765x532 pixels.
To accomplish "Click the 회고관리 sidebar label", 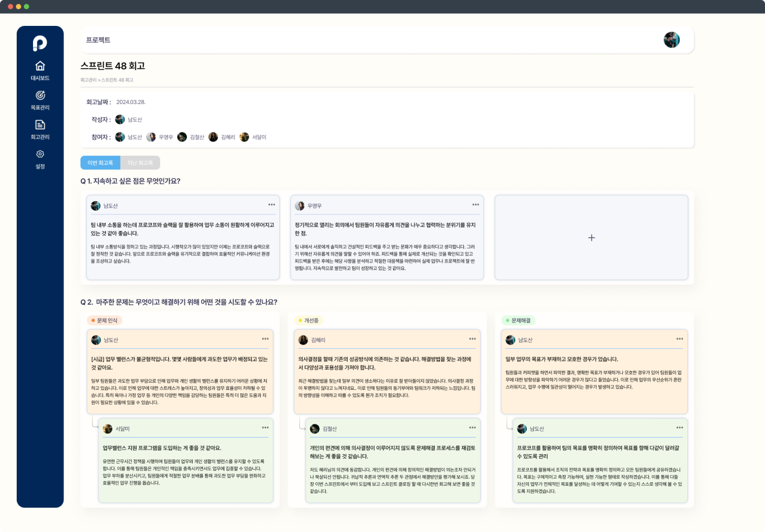I will [x=40, y=137].
